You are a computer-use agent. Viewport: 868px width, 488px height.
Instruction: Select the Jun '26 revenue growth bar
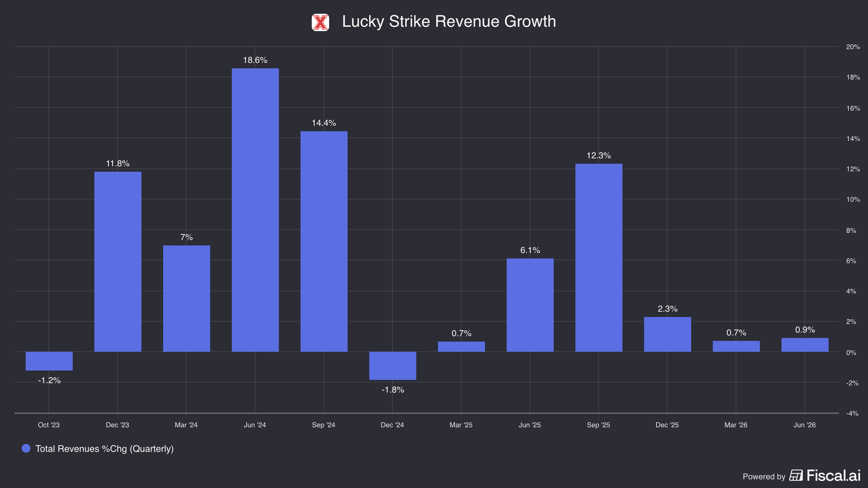tap(805, 345)
